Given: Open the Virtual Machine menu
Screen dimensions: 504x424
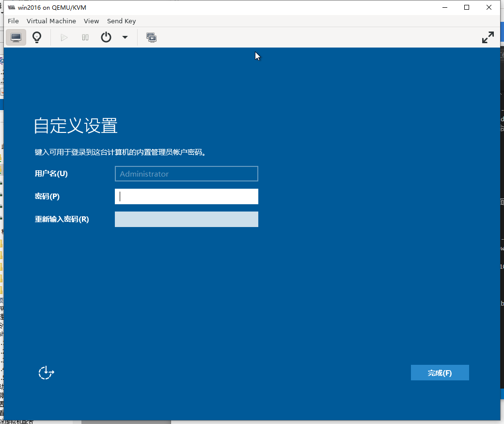Looking at the screenshot, I should [x=51, y=21].
